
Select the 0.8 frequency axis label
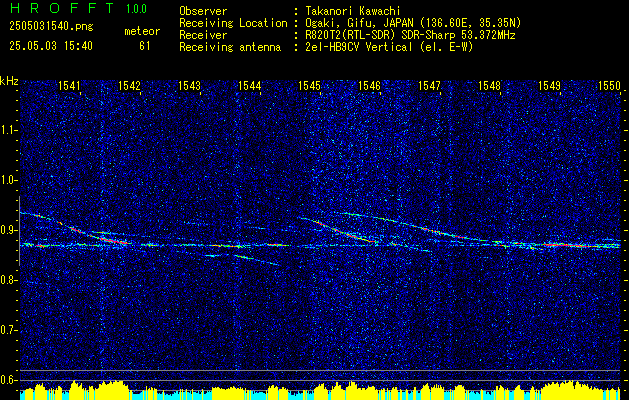pos(9,280)
